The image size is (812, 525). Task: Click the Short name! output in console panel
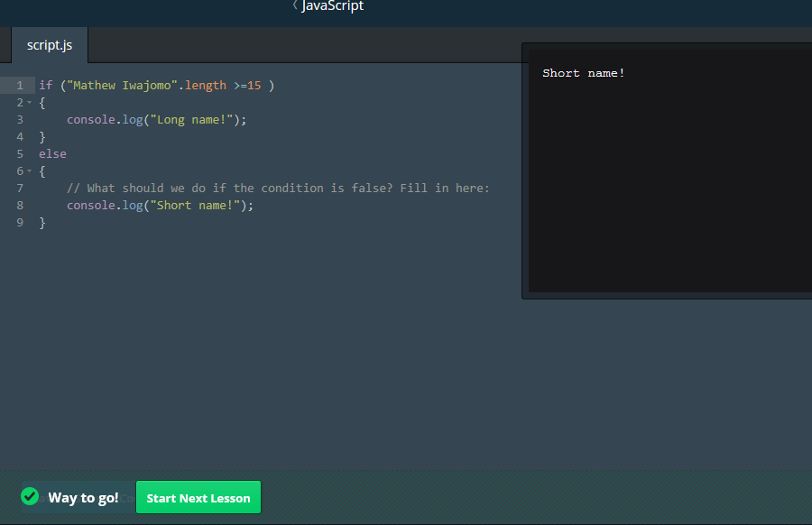click(583, 73)
